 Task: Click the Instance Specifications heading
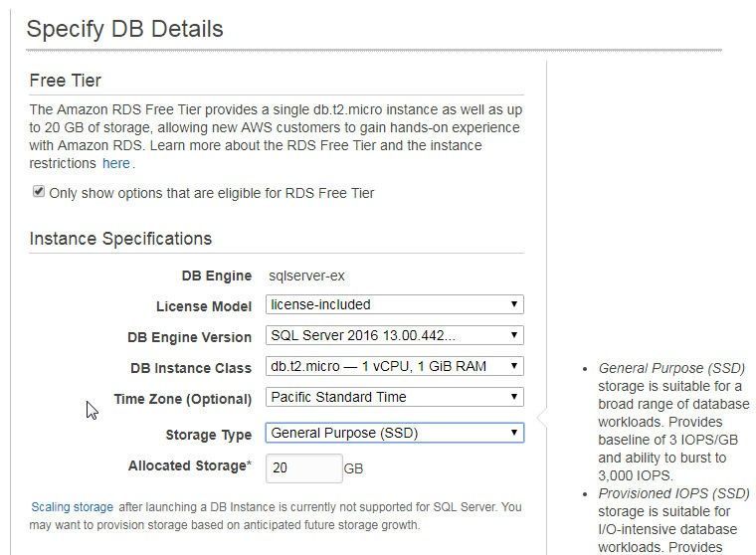point(120,239)
